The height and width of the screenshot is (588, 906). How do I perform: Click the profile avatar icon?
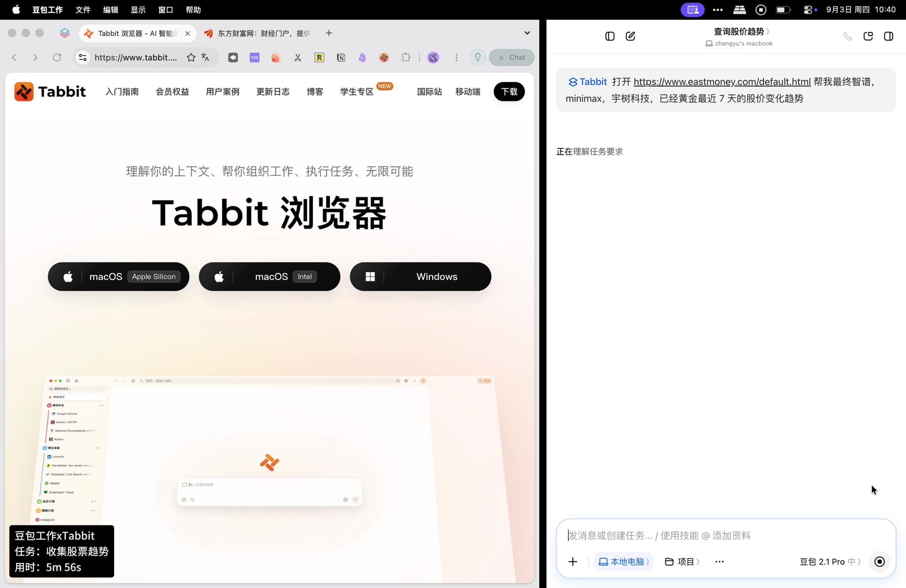pos(433,57)
